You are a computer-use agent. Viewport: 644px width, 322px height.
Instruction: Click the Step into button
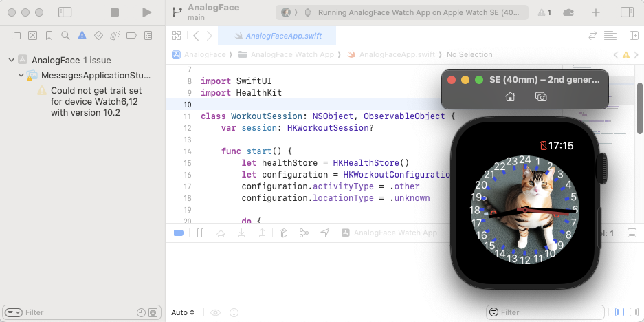click(x=241, y=233)
